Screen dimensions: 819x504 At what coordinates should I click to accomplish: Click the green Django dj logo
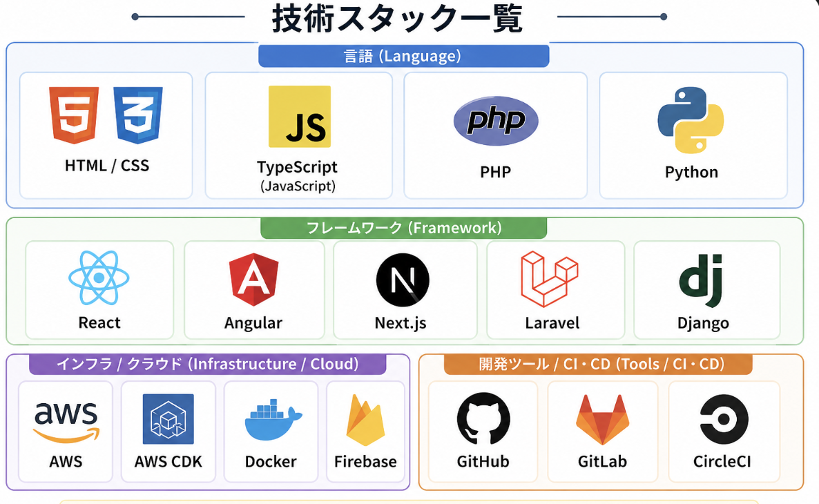coord(702,280)
